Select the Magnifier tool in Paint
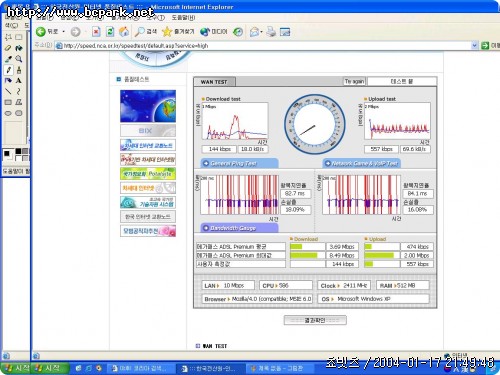 [x=19, y=59]
